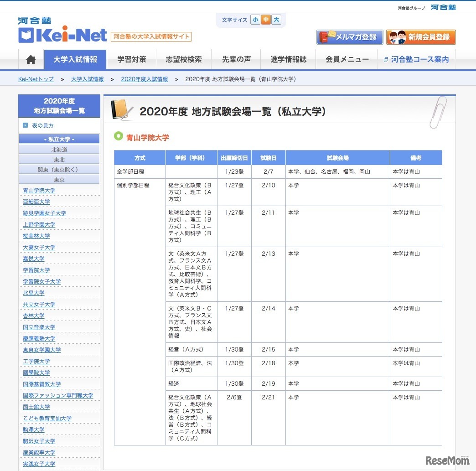
Task: Select the 中 font size option
Action: coord(266,20)
